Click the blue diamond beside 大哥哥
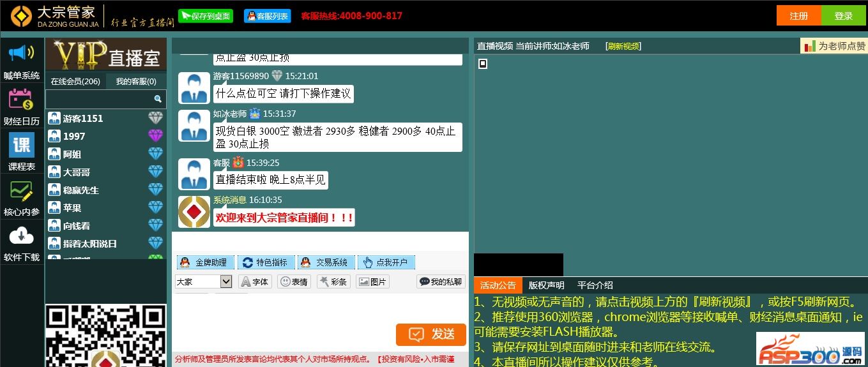 click(x=156, y=172)
